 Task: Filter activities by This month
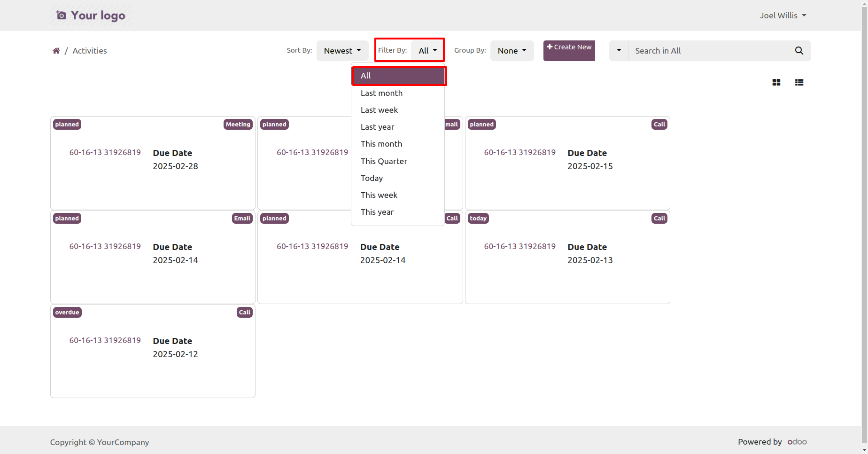398,144
